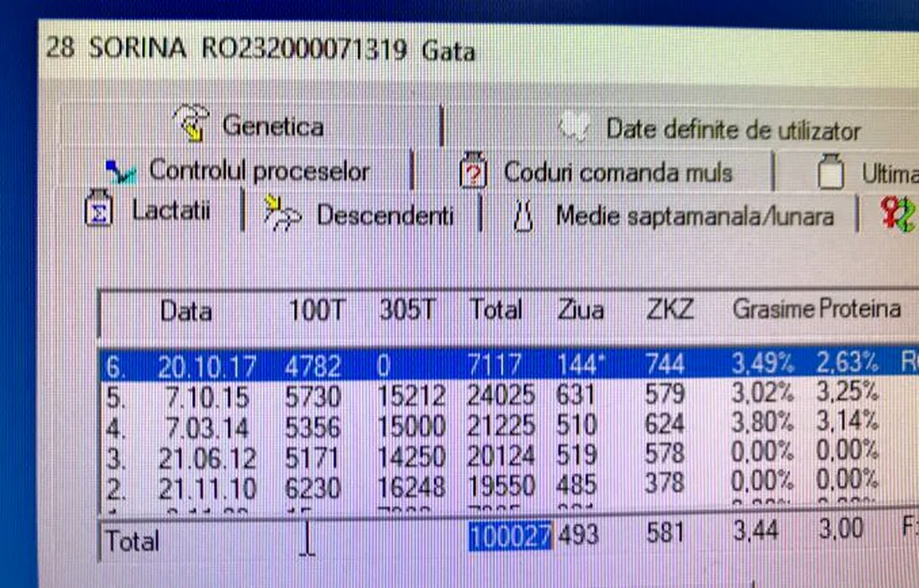Click the hand icon on the Genetica tab
This screenshot has width=919, height=588.
tap(192, 123)
